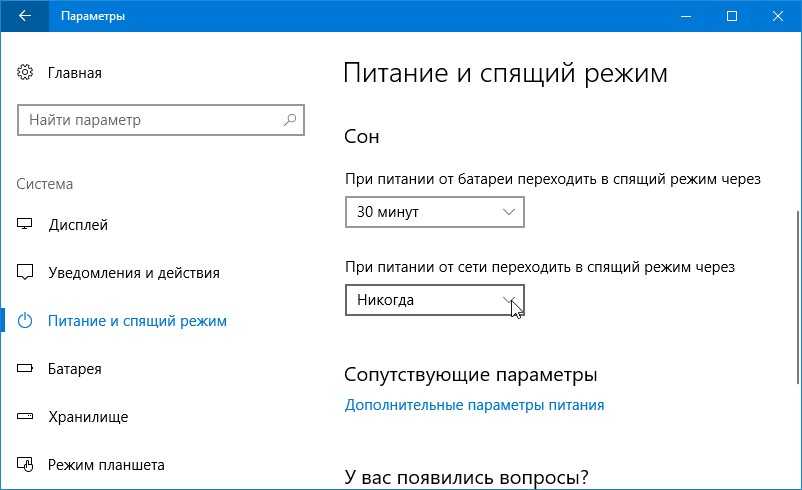Open the Хранилище section
Image resolution: width=802 pixels, height=490 pixels.
coord(88,417)
